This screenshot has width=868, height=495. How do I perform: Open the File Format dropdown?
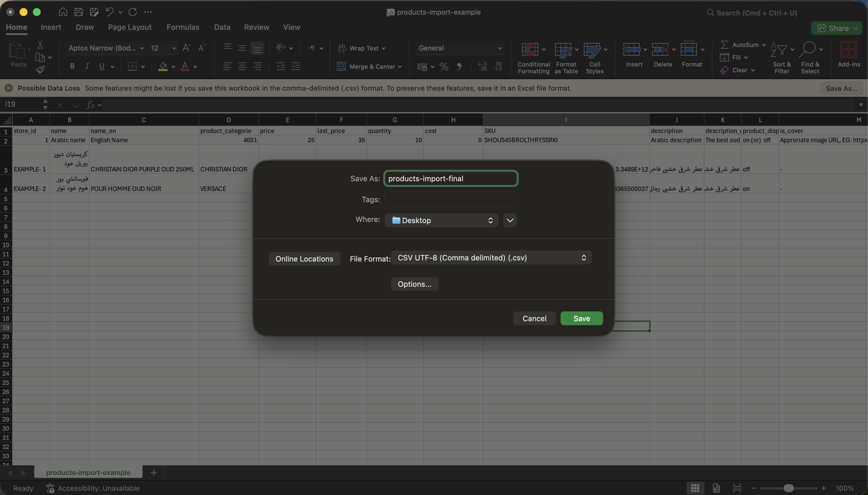491,258
